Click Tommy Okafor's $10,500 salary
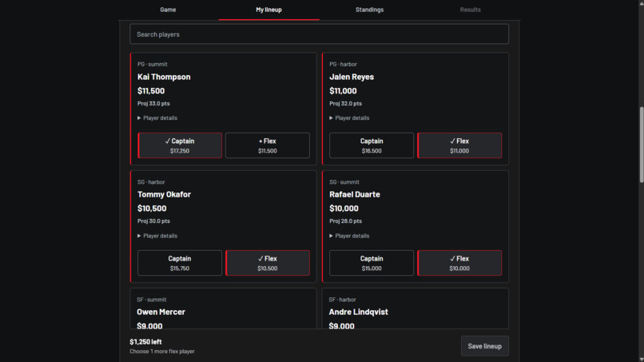Viewport: 644px width, 362px height. (152, 209)
